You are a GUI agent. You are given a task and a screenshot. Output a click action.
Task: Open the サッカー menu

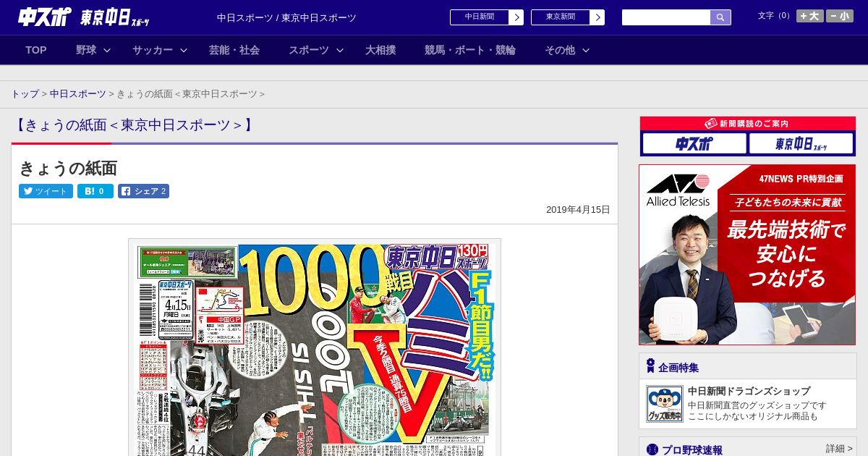[153, 50]
